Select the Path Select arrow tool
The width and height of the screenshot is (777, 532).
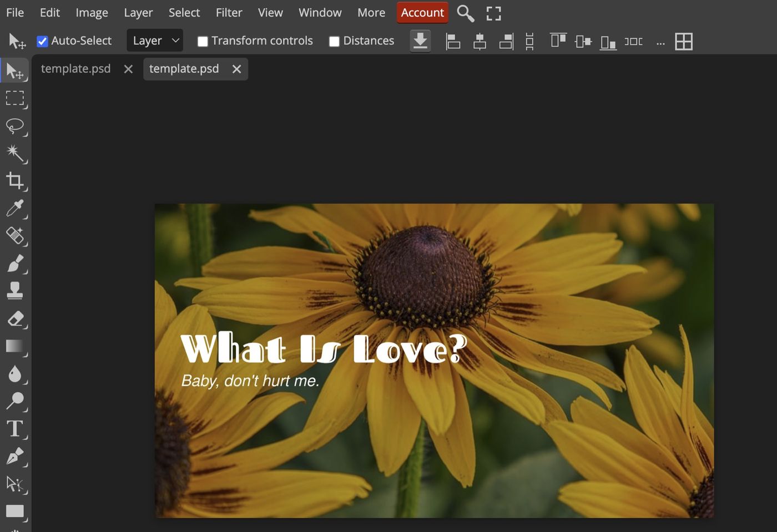[x=15, y=484]
